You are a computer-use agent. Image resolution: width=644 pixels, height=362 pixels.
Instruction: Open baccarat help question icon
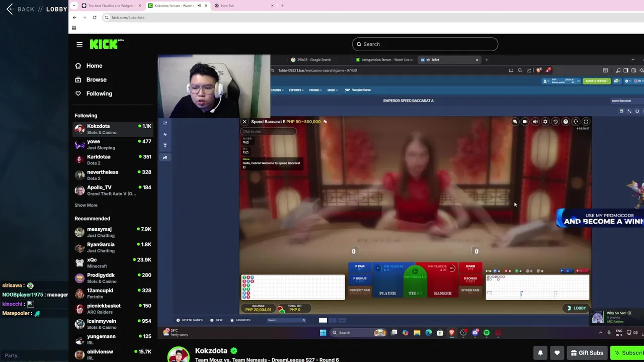point(566,122)
